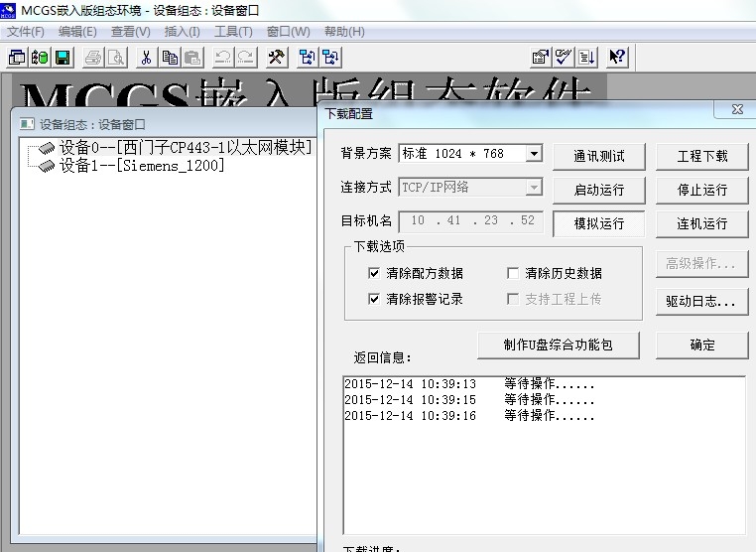This screenshot has width=756, height=552.
Task: Click the download project toolbar icon
Action: pos(586,58)
